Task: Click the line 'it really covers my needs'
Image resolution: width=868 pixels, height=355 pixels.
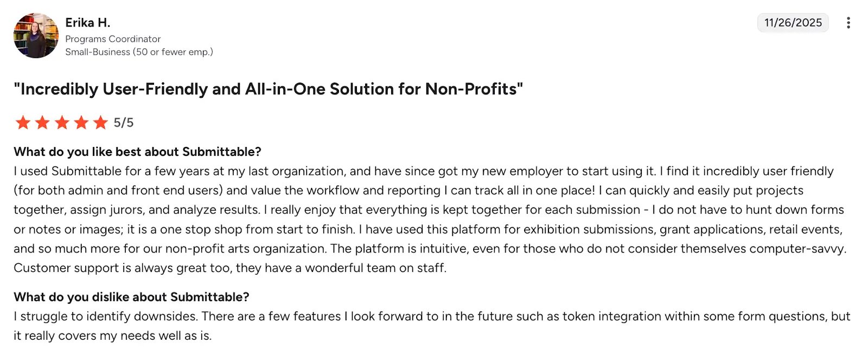Action: [112, 336]
